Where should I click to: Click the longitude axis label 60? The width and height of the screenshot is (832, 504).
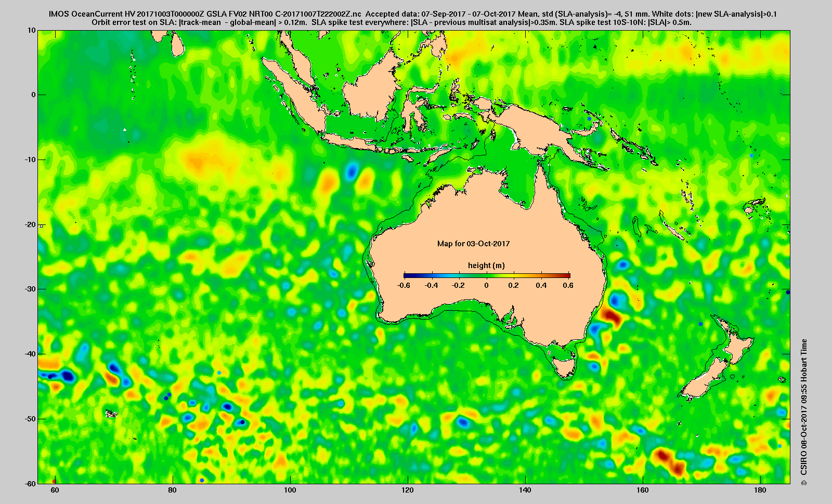54,490
